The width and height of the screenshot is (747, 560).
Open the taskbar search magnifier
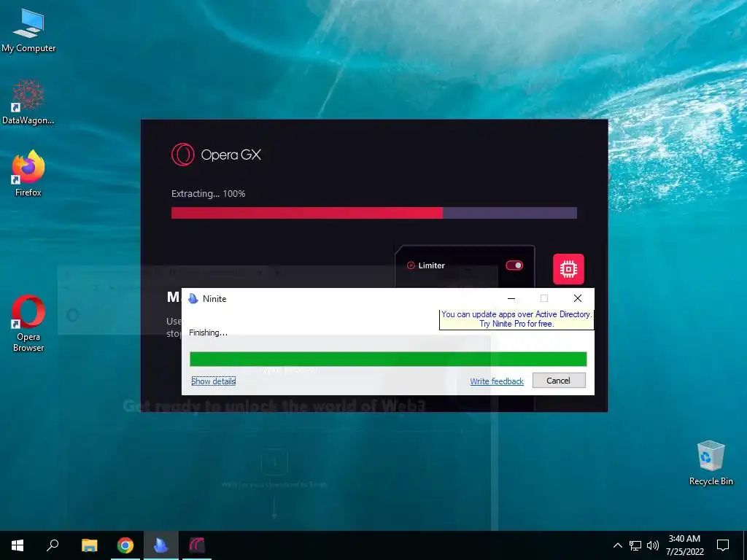[x=53, y=545]
